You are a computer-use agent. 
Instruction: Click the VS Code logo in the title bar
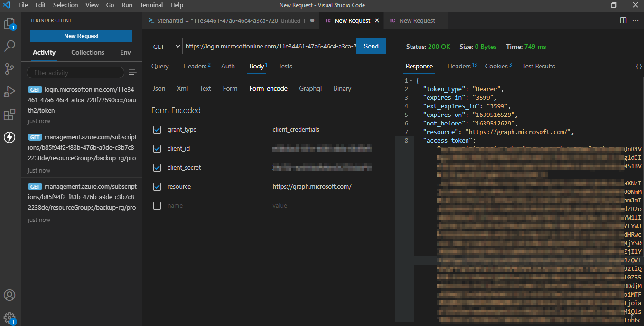(x=7, y=5)
